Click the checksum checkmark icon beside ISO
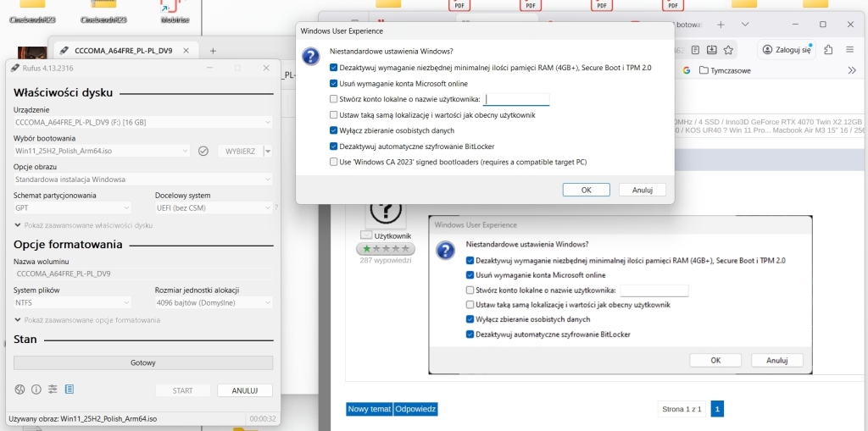The height and width of the screenshot is (431, 868). pyautogui.click(x=203, y=151)
